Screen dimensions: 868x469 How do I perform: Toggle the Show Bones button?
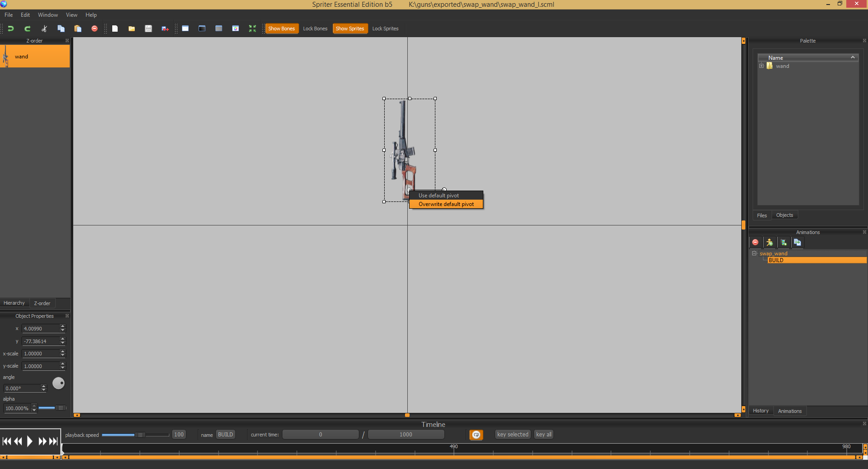click(281, 29)
